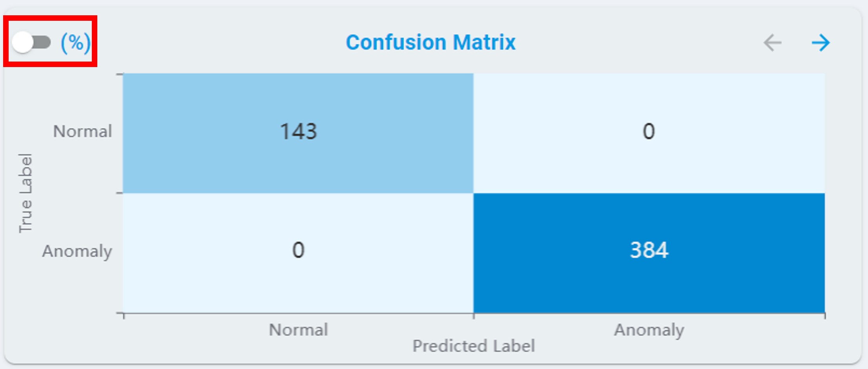Select the Anomaly label on the vertical axis

(77, 251)
